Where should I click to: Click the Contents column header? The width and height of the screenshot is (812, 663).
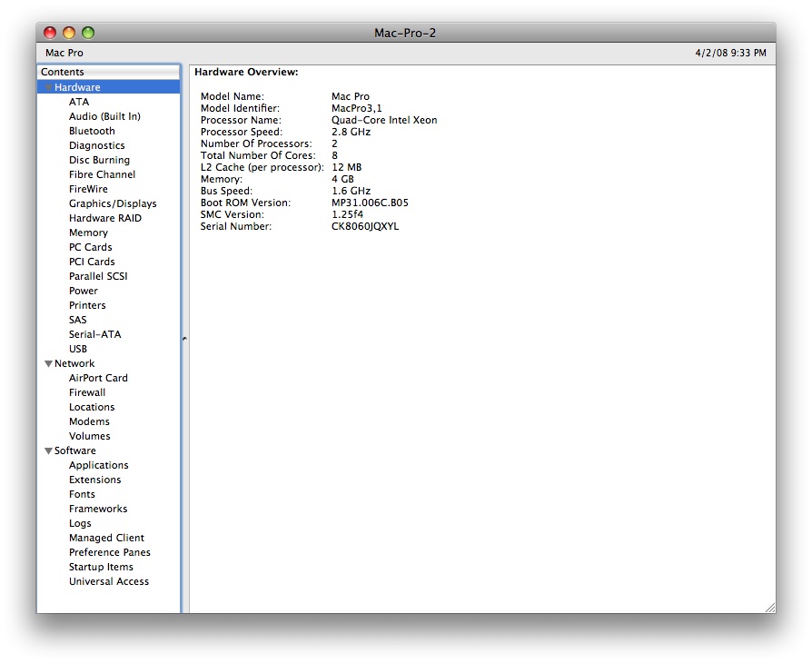tap(109, 72)
